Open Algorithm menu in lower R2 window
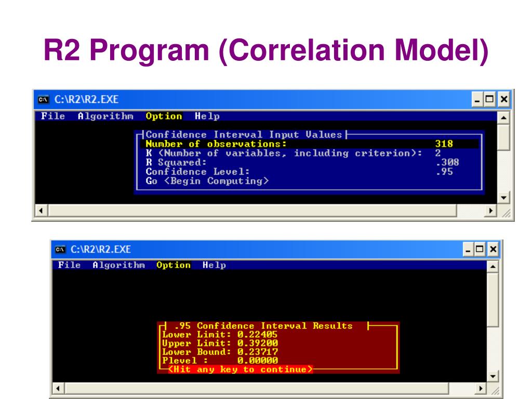Screen dimensions: 532x399 tap(119, 265)
